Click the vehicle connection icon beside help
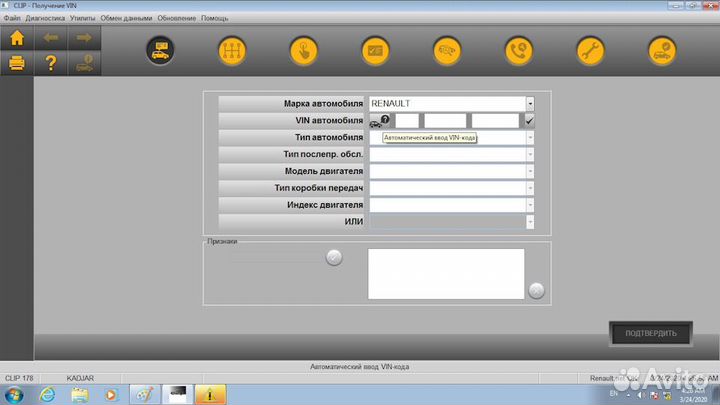The image size is (720, 405). click(x=84, y=63)
